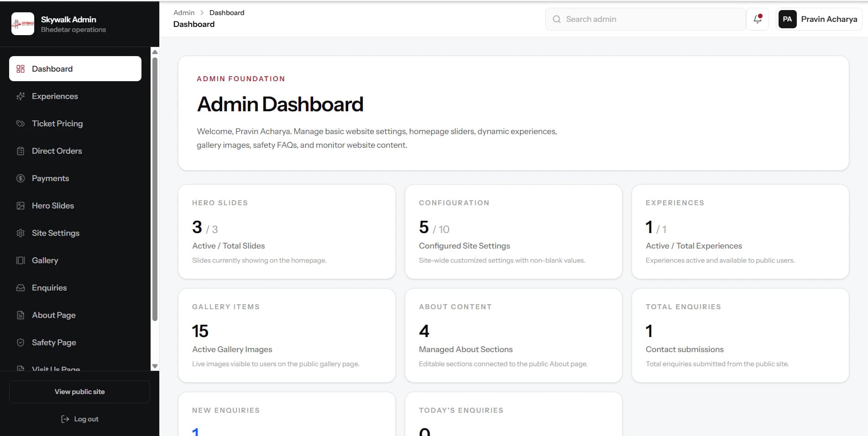
Task: Click the Hero Slides image icon
Action: [x=21, y=206]
